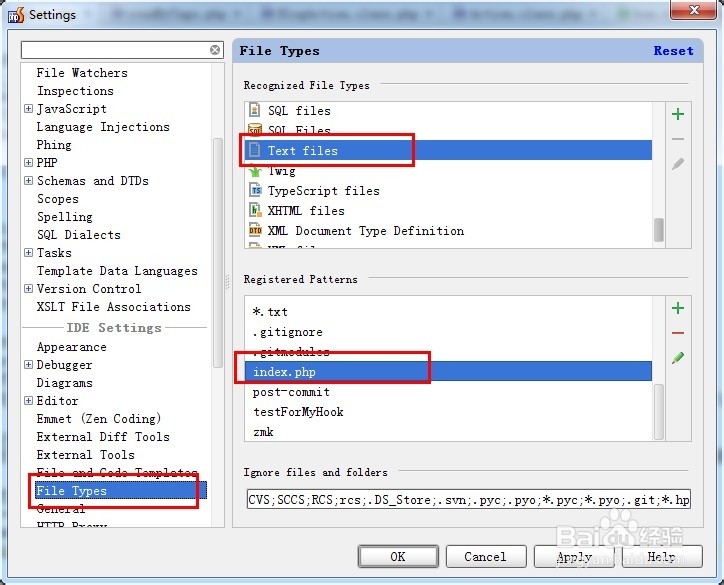Click the XML Document Type Definition icon
This screenshot has width=724, height=585.
(x=255, y=230)
